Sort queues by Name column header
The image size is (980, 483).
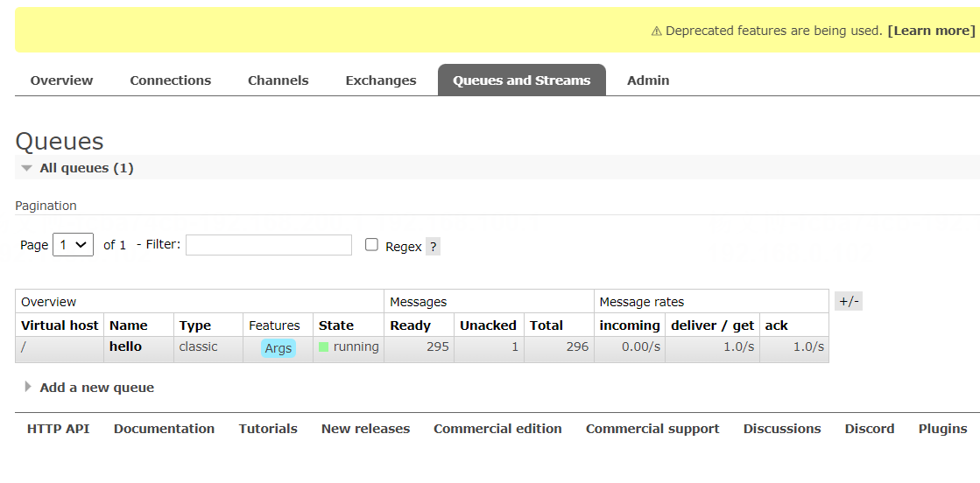(x=129, y=325)
